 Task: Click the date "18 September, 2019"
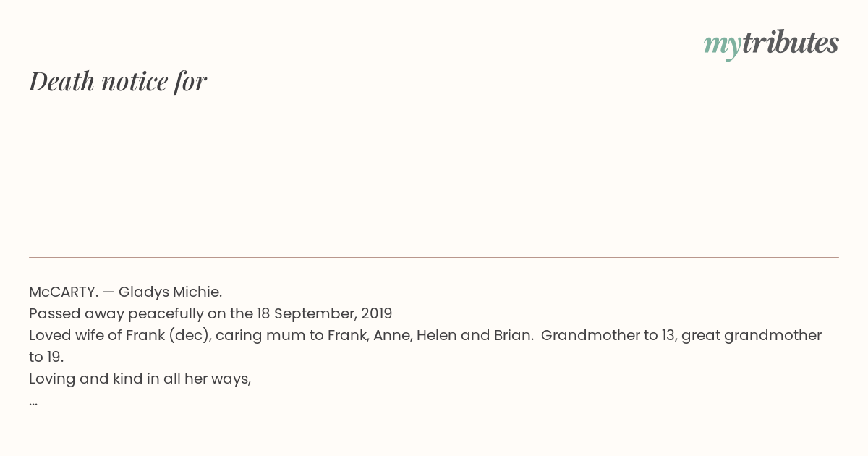pos(324,313)
